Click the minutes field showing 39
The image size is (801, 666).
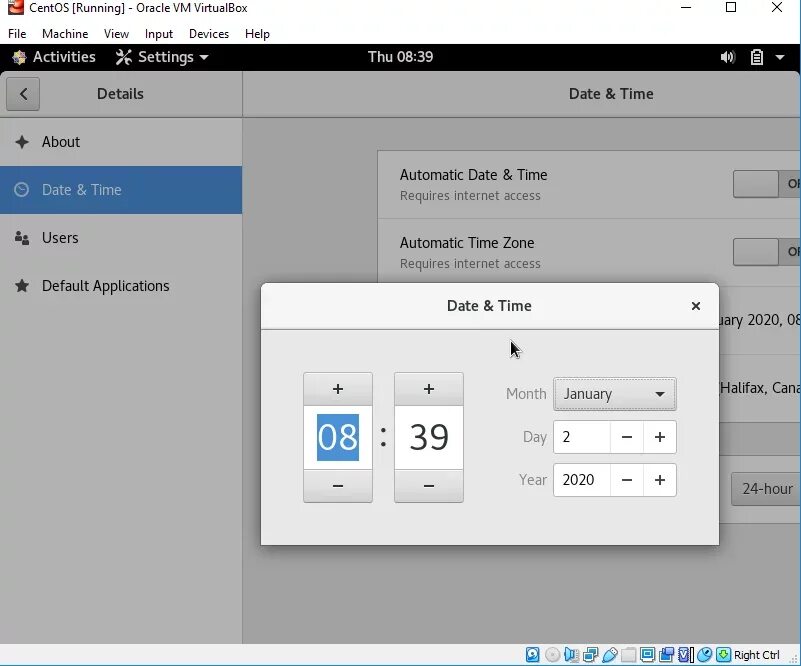pos(429,438)
